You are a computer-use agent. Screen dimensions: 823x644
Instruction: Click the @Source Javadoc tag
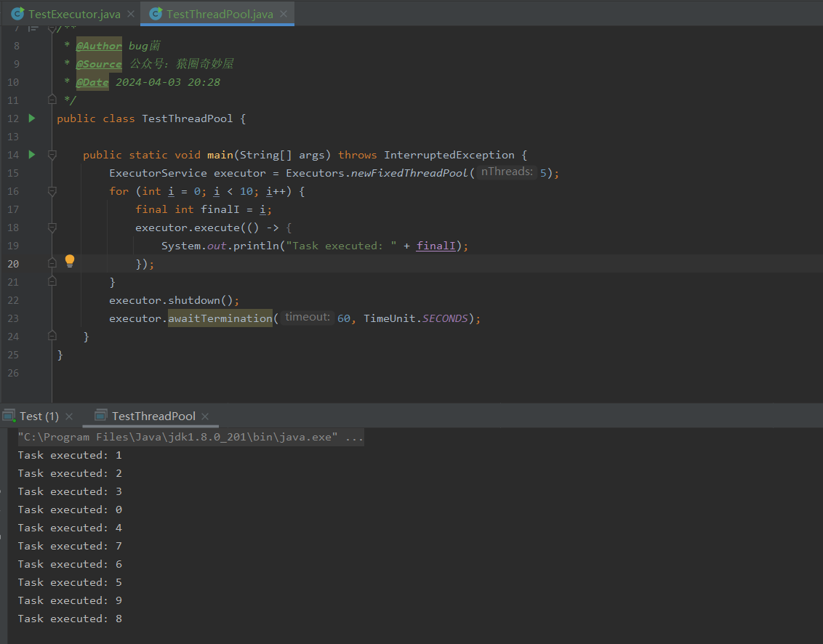99,64
